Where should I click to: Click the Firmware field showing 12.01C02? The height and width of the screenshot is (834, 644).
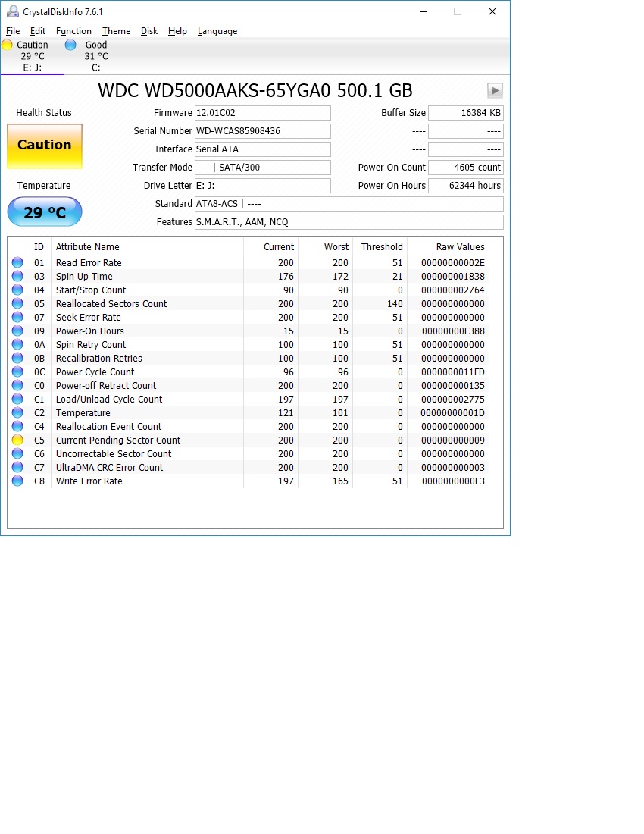(262, 113)
